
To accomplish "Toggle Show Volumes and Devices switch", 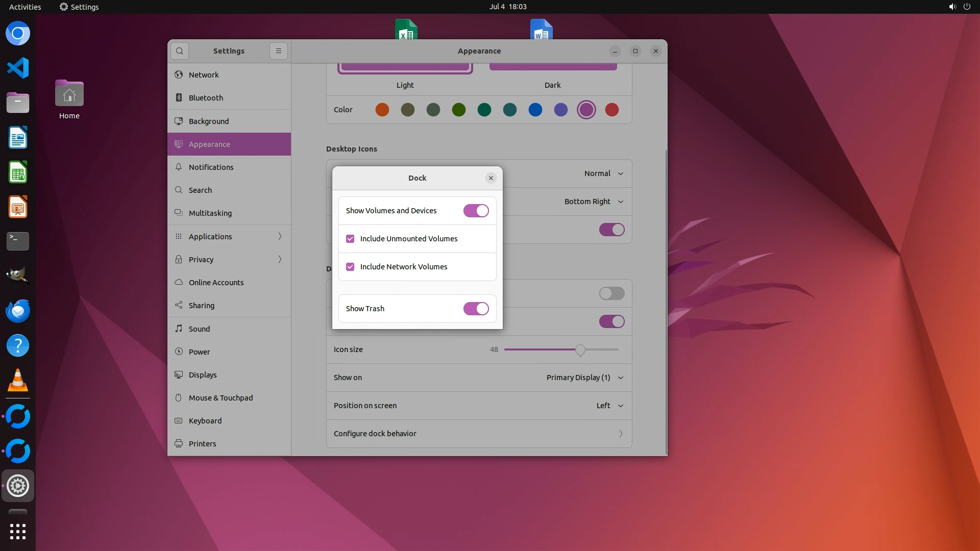I will pyautogui.click(x=476, y=211).
